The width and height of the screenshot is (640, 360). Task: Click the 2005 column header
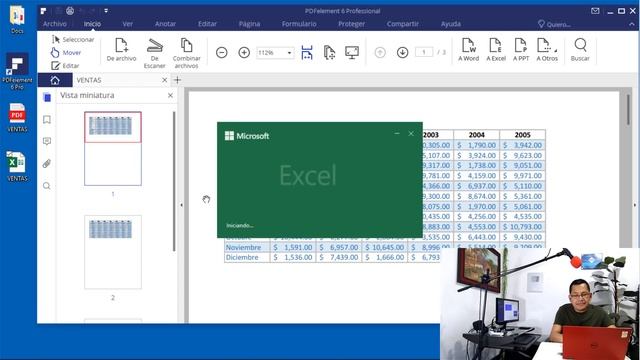click(x=522, y=135)
